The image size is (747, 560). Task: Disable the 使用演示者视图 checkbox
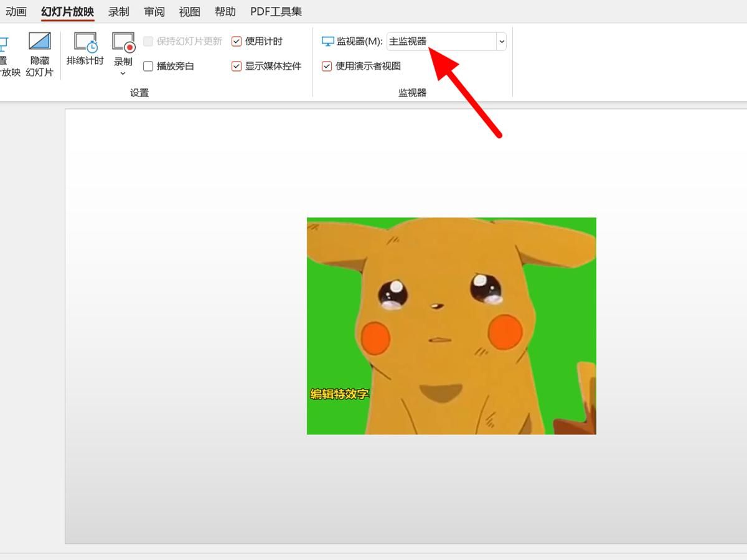327,66
